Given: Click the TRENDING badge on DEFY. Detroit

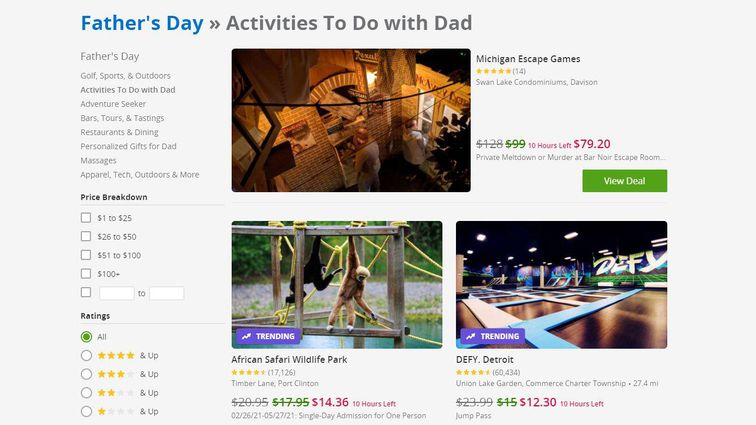Looking at the screenshot, I should [492, 337].
